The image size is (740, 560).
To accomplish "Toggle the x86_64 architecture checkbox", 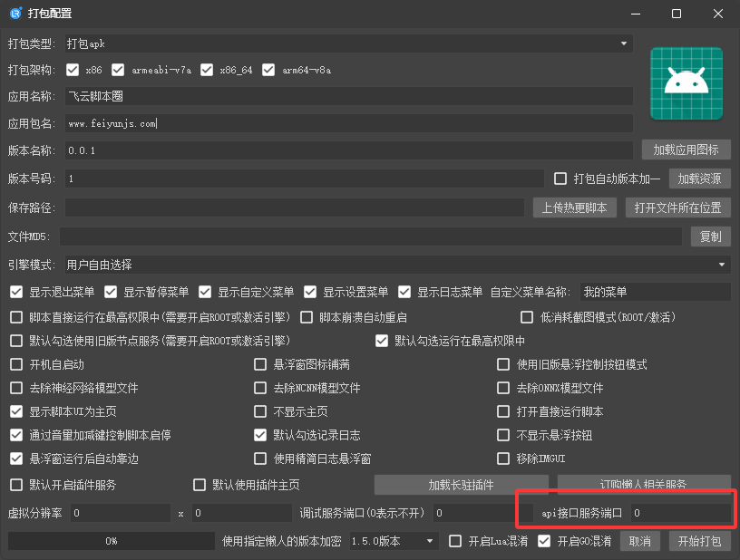I will click(207, 71).
